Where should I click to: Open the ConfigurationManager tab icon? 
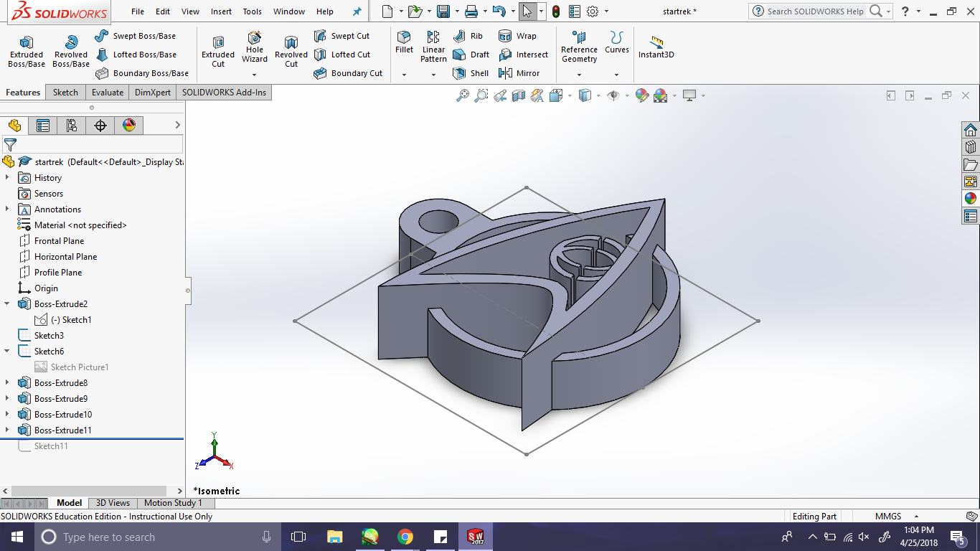72,126
